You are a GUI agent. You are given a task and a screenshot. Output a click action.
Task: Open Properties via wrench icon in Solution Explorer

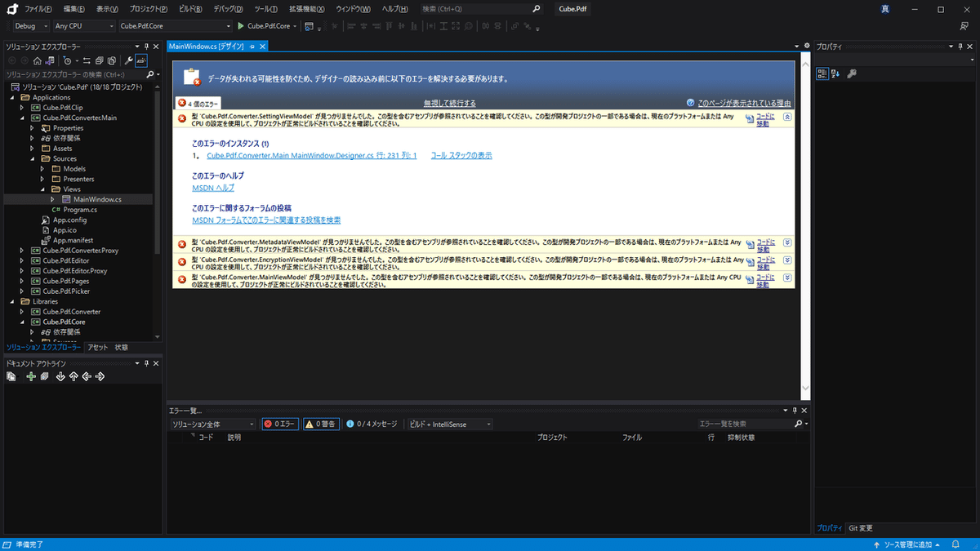click(x=128, y=60)
